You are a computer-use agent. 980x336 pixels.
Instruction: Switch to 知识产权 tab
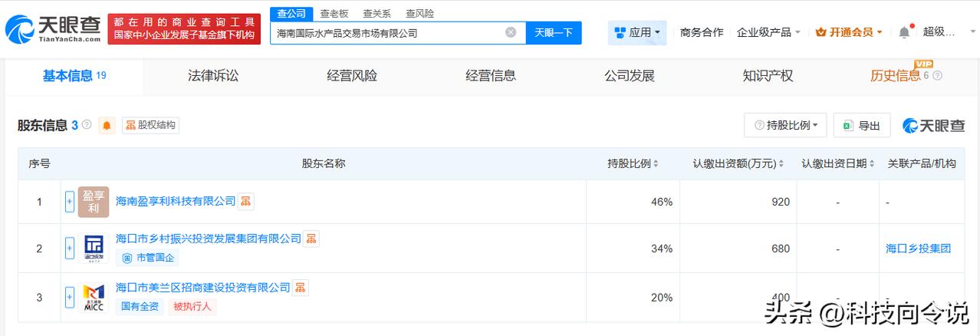[768, 75]
